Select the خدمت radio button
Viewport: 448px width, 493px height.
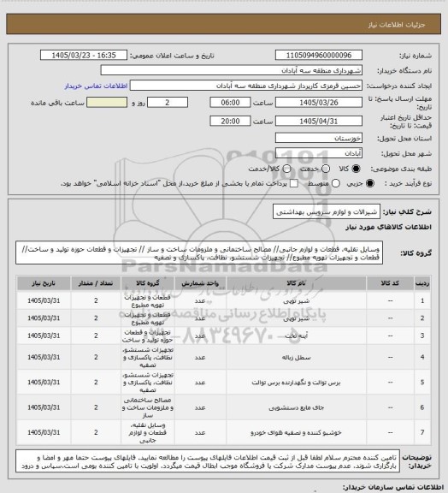click(x=326, y=169)
